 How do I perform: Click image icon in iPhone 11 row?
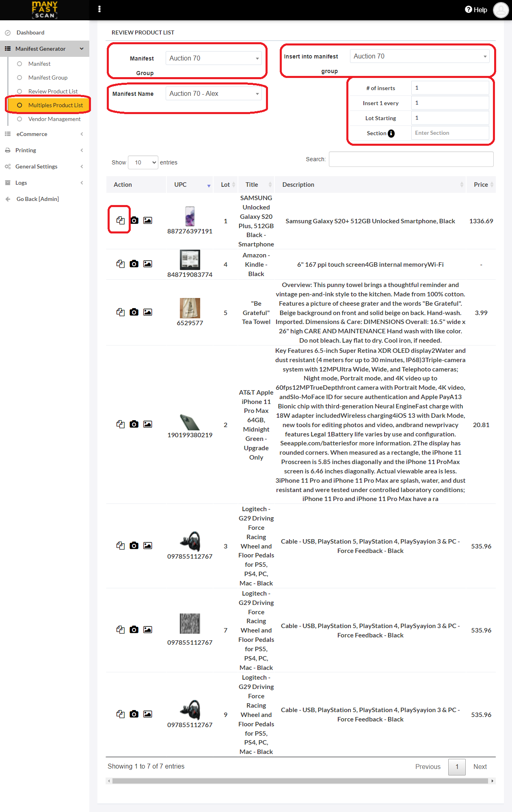tap(148, 424)
